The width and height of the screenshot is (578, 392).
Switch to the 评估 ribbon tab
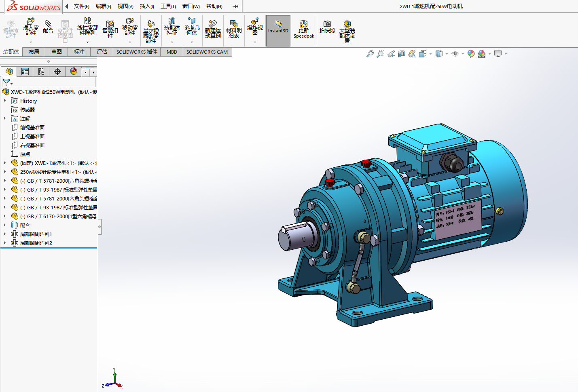coord(102,52)
